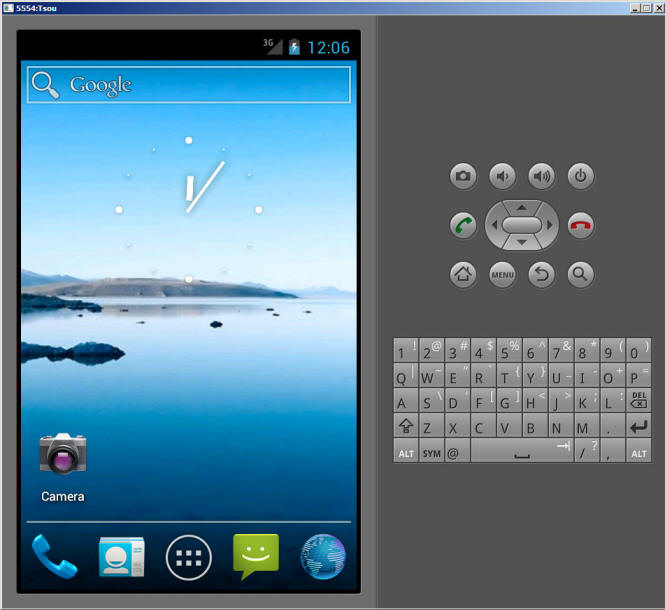This screenshot has width=665, height=610.
Task: Click the space bar key
Action: (522, 451)
